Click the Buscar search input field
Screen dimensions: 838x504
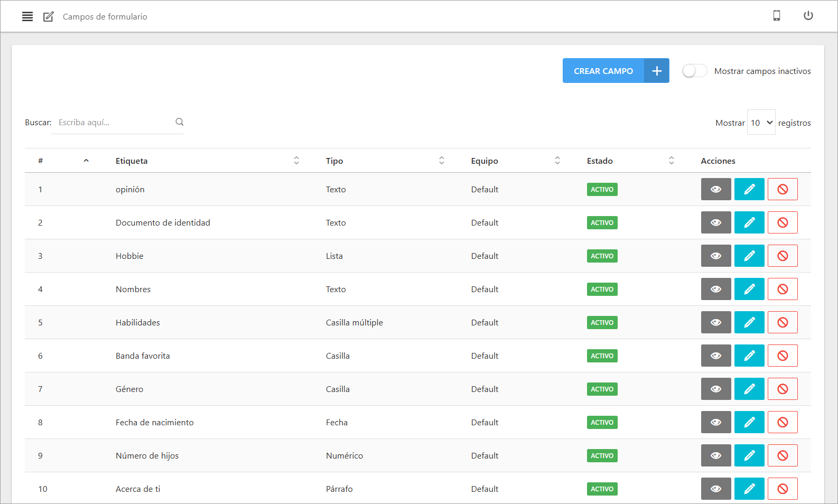pyautogui.click(x=114, y=123)
